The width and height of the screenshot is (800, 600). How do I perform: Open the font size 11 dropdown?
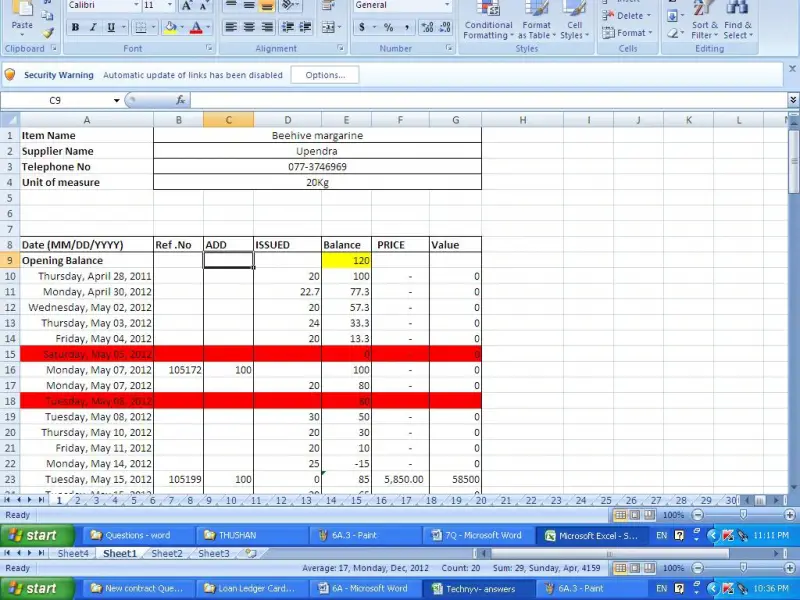pos(170,5)
